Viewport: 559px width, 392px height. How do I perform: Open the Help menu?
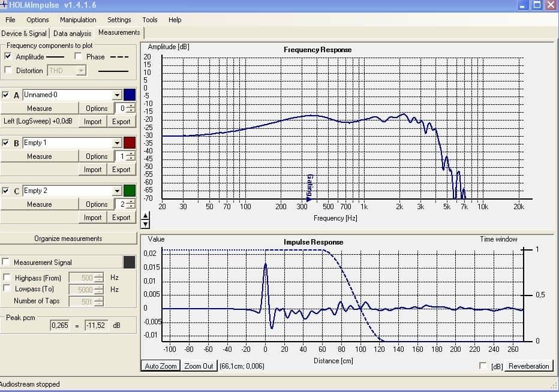pyautogui.click(x=175, y=20)
